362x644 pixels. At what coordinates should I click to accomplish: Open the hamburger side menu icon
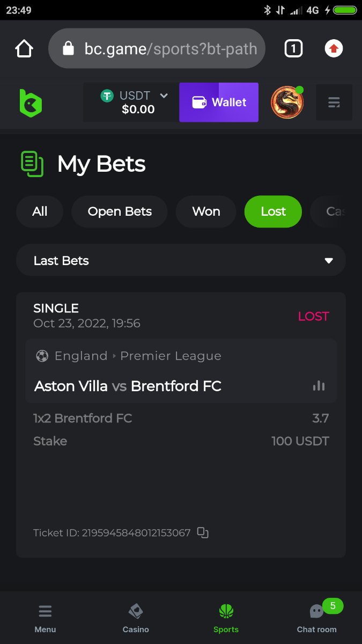(x=334, y=103)
